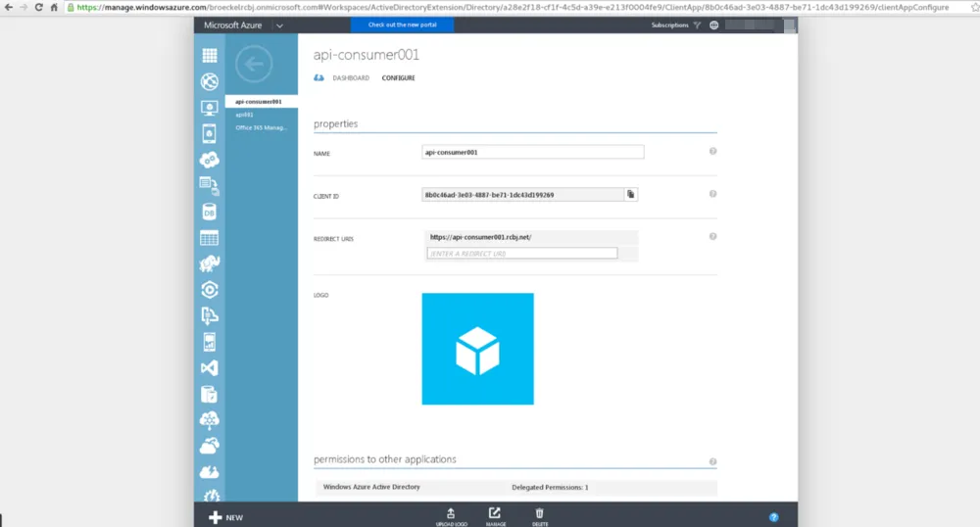Open the Subscriptions filter funnel icon

point(697,24)
